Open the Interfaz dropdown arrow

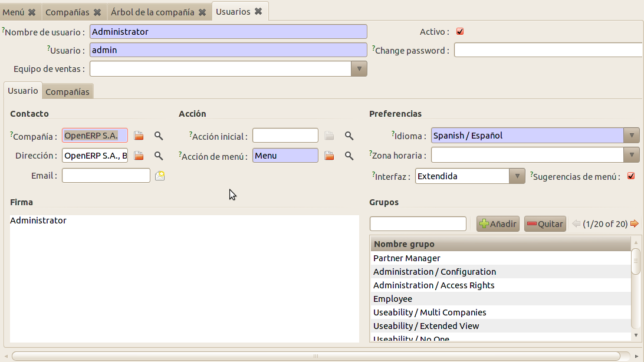point(517,176)
